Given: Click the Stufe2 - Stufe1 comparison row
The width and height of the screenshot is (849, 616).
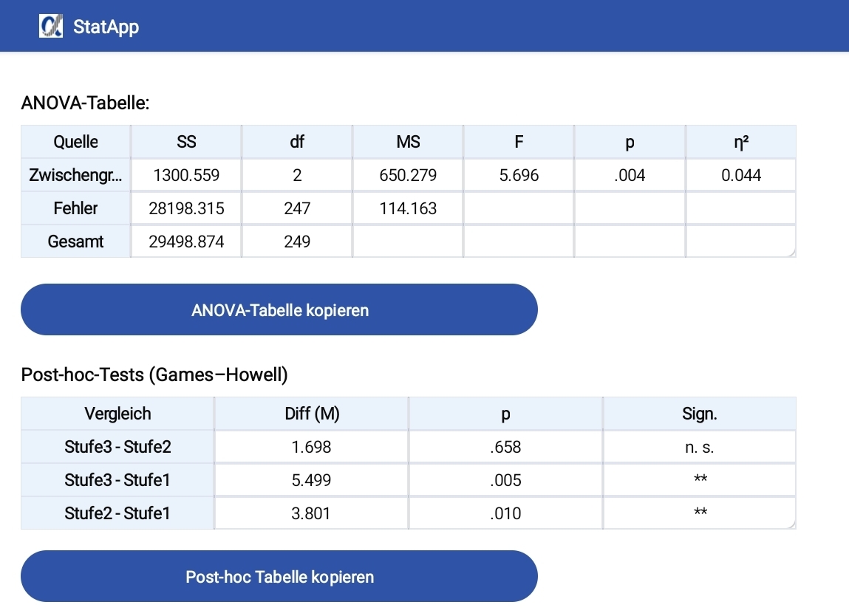Looking at the screenshot, I should [409, 513].
